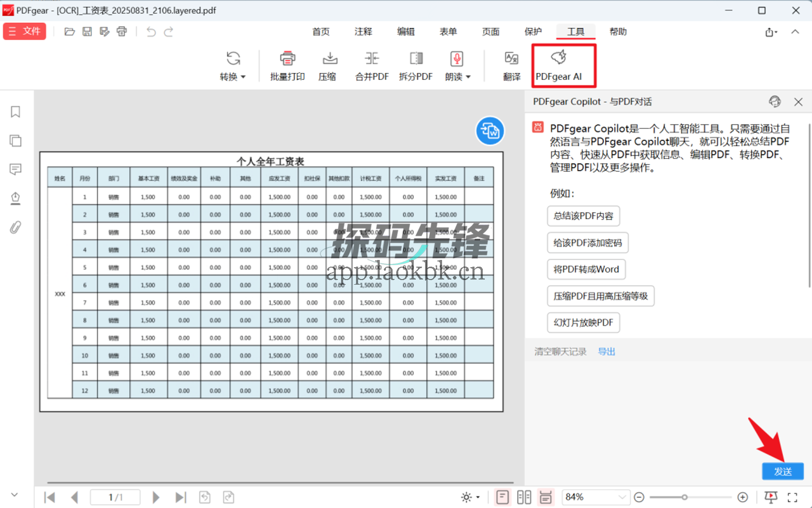The width and height of the screenshot is (812, 508).
Task: Select two-page view mode
Action: (x=524, y=497)
